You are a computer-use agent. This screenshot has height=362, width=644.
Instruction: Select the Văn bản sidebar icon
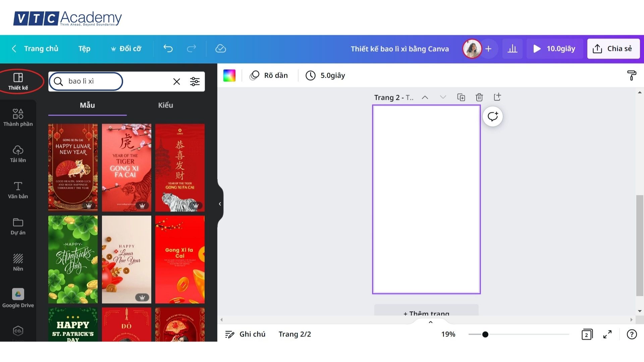pos(18,190)
